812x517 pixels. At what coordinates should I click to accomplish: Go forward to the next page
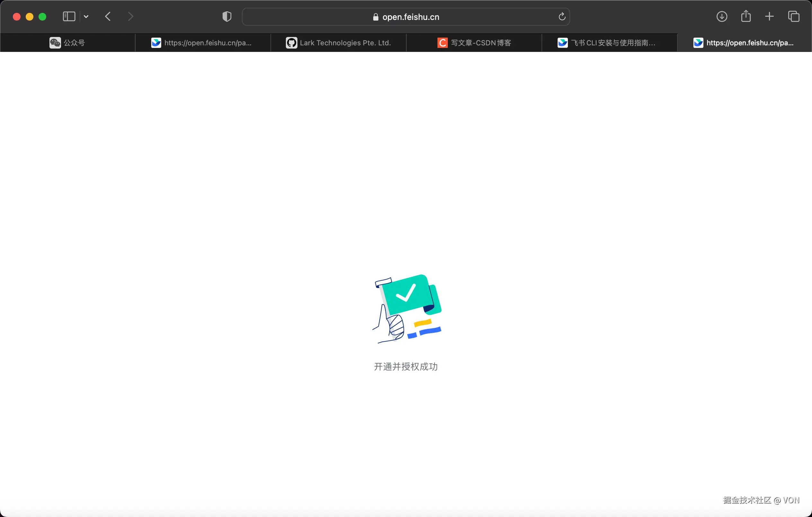[x=130, y=16]
